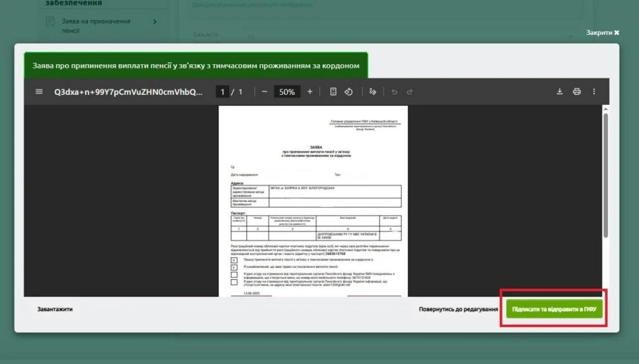Click the current page number field
This screenshot has height=364, width=639.
click(222, 92)
